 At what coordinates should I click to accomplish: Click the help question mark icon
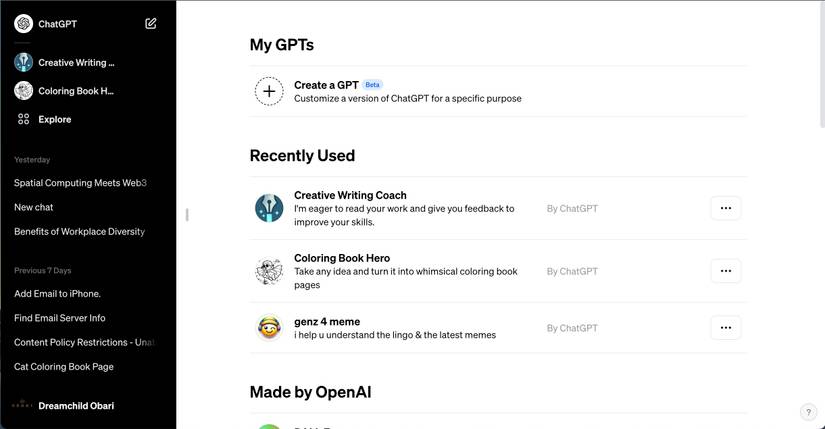coord(809,412)
